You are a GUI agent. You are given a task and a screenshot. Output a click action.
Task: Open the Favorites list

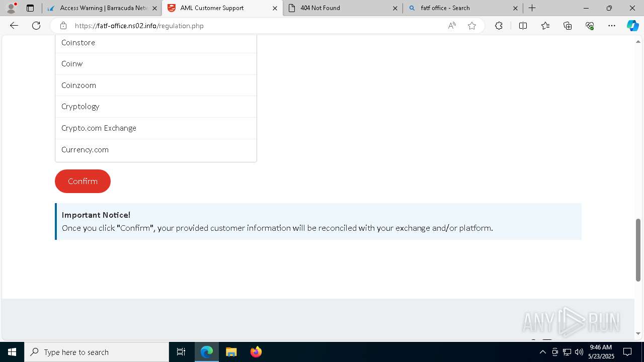coord(545,26)
